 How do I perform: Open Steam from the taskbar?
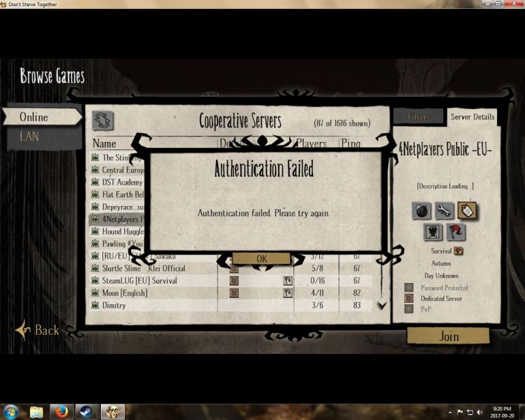(87, 412)
